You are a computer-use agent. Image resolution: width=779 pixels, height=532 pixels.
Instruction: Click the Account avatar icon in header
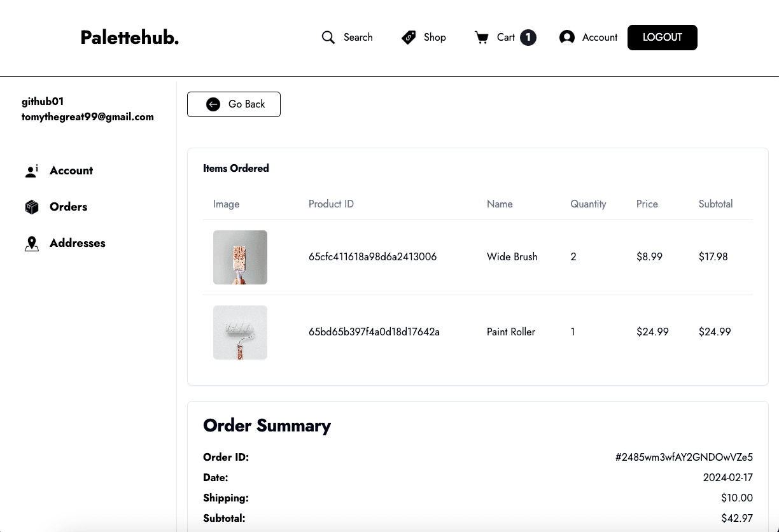click(566, 38)
